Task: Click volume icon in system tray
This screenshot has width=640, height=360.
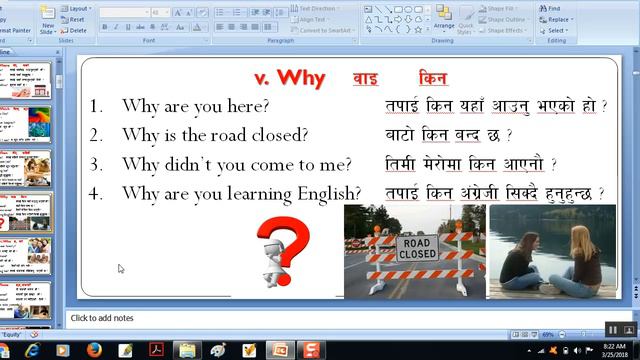Action: click(577, 350)
